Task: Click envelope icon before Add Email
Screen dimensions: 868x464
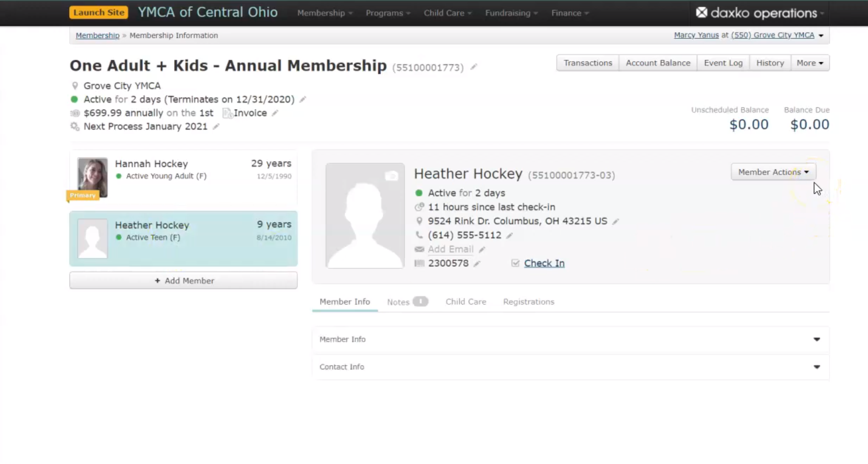Action: 419,249
